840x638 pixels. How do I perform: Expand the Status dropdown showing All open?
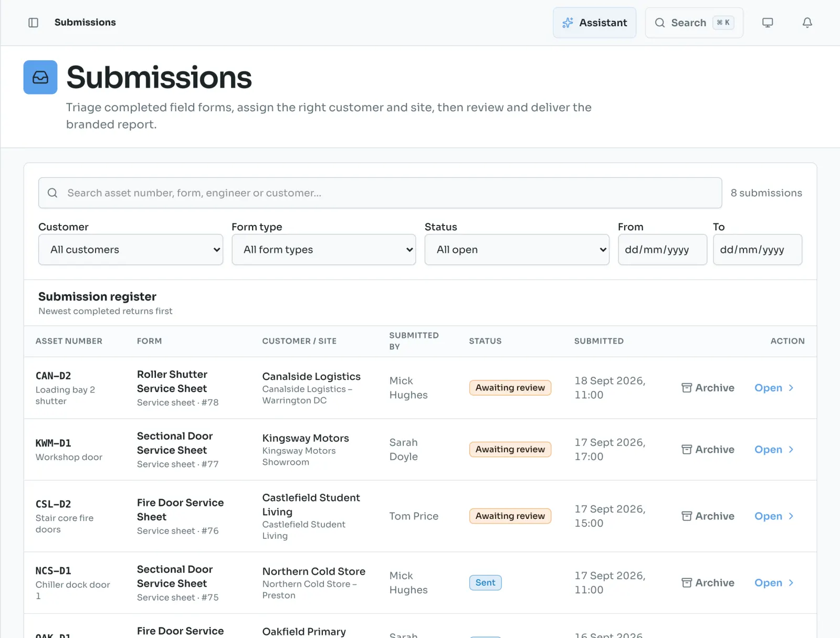(517, 250)
